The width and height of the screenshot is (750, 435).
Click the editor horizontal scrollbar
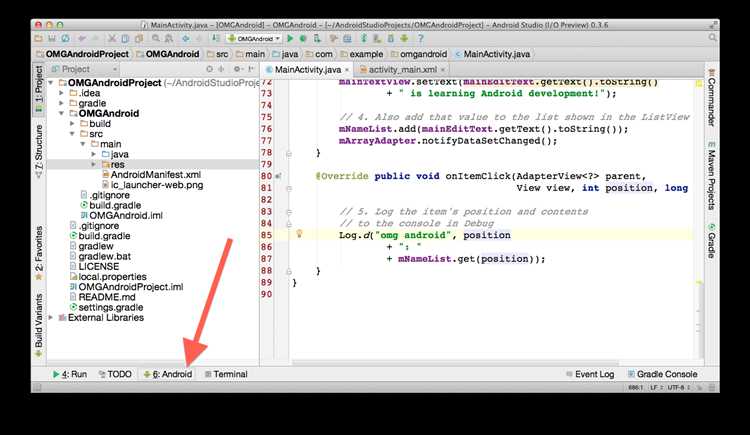coord(454,363)
